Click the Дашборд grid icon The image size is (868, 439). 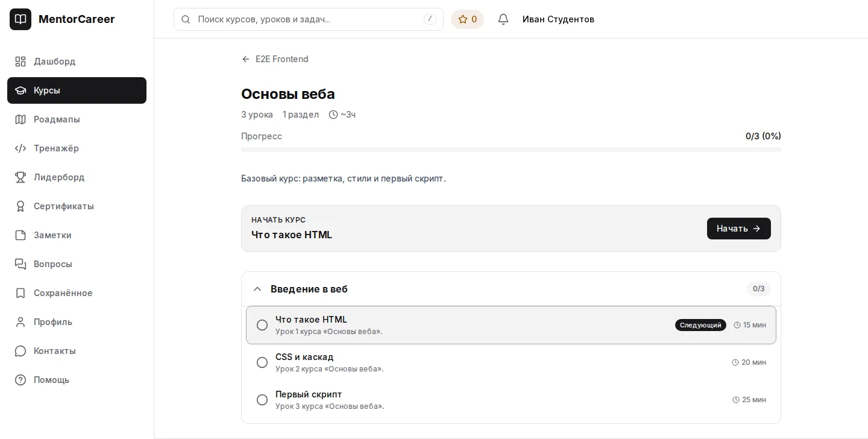pos(20,62)
